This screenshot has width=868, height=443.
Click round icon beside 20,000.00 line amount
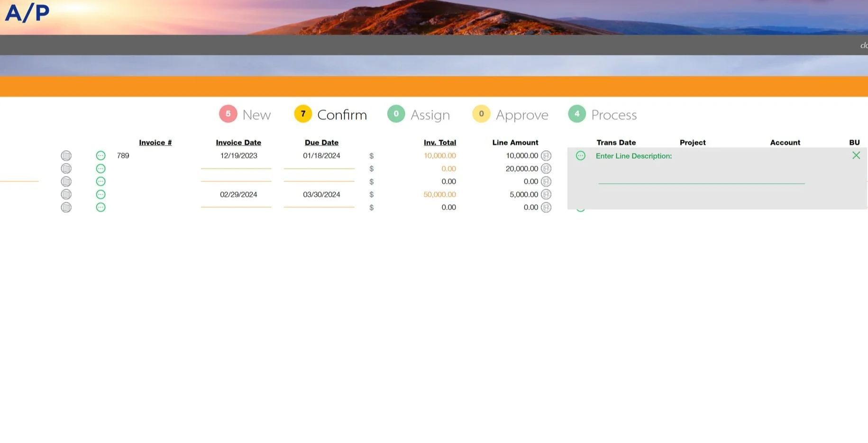tap(546, 169)
